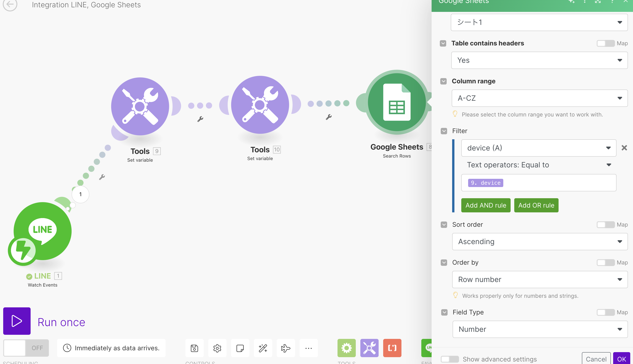This screenshot has width=633, height=364.
Task: Toggle the scenario scheduling OFF switch
Action: tap(26, 348)
